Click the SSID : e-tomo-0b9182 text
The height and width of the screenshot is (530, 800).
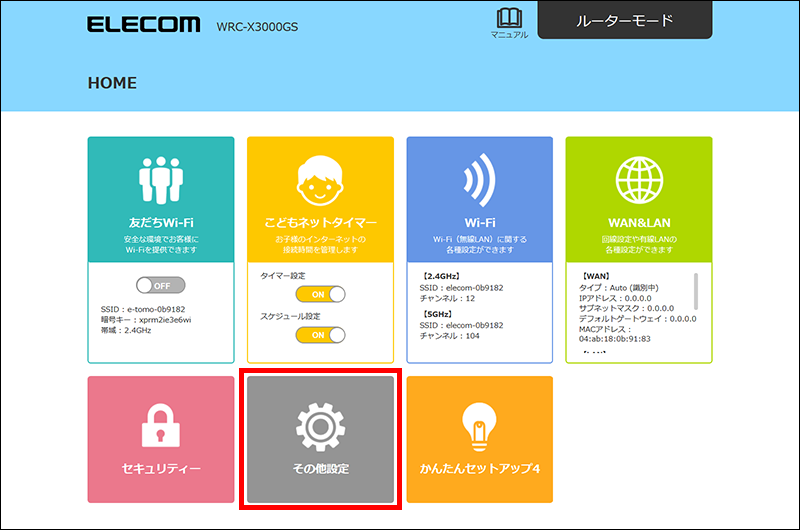[143, 309]
